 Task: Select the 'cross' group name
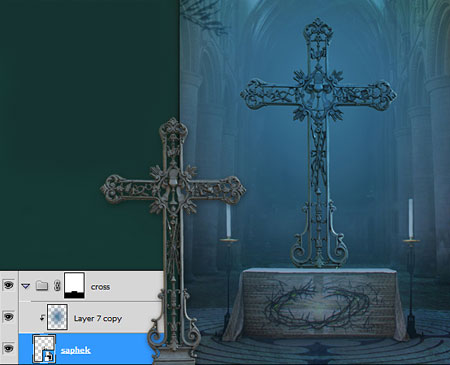[x=100, y=287]
